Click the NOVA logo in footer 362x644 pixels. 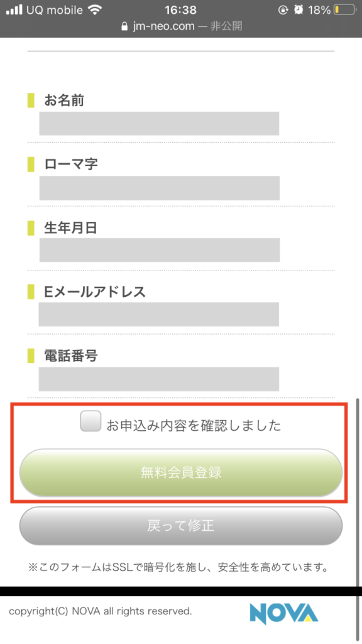coord(284,613)
